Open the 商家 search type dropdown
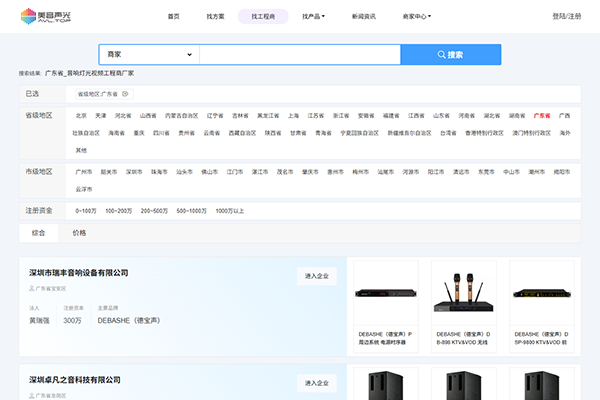Viewport: 600px width, 400px height. click(x=149, y=54)
